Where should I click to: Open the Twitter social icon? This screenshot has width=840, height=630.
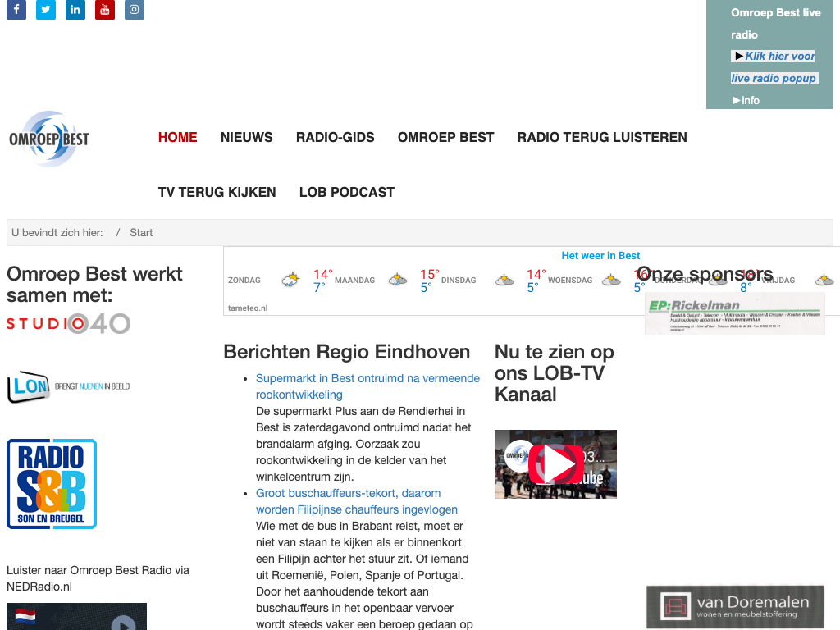coord(46,10)
